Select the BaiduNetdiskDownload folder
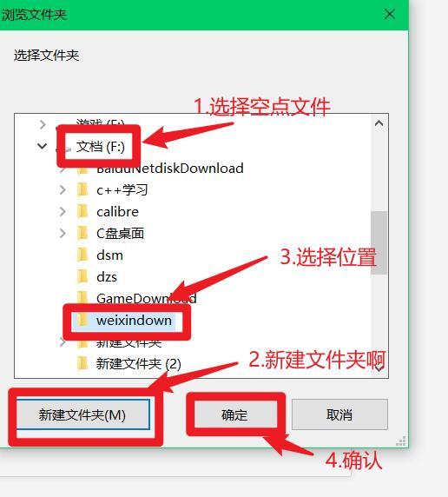The image size is (448, 497). [x=170, y=169]
